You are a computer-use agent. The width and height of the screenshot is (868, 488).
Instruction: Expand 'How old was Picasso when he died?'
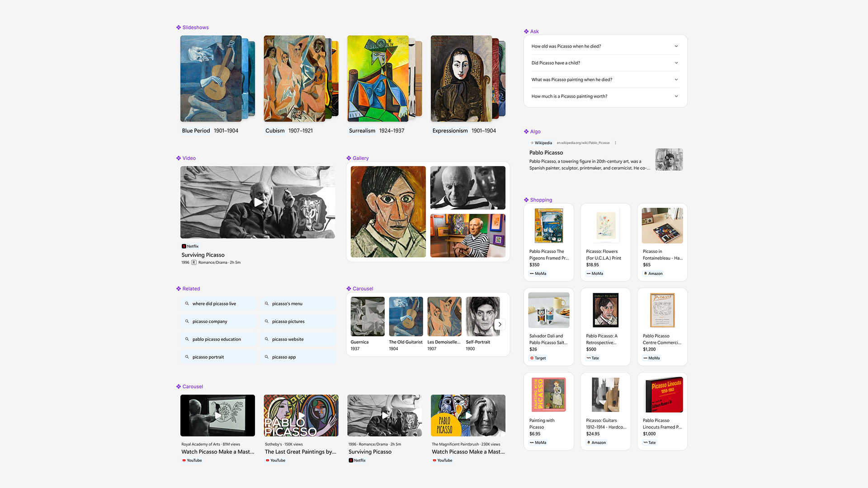pyautogui.click(x=676, y=46)
